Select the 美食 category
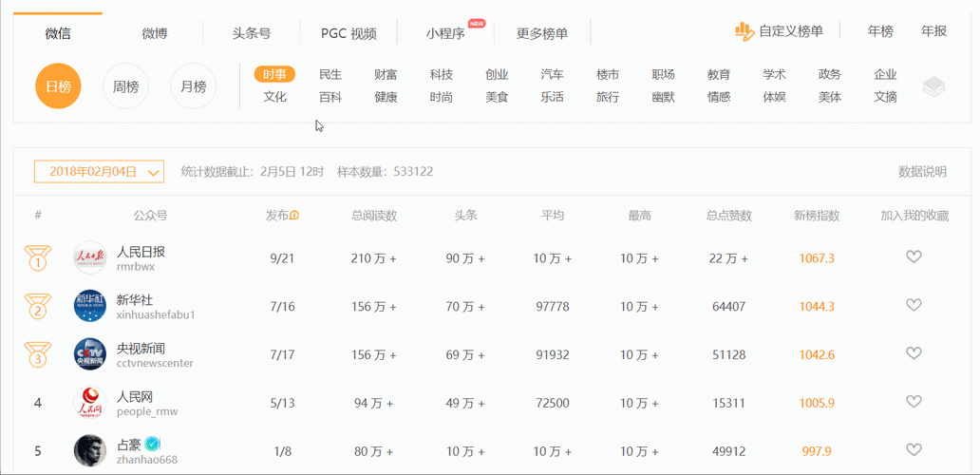 click(x=497, y=98)
